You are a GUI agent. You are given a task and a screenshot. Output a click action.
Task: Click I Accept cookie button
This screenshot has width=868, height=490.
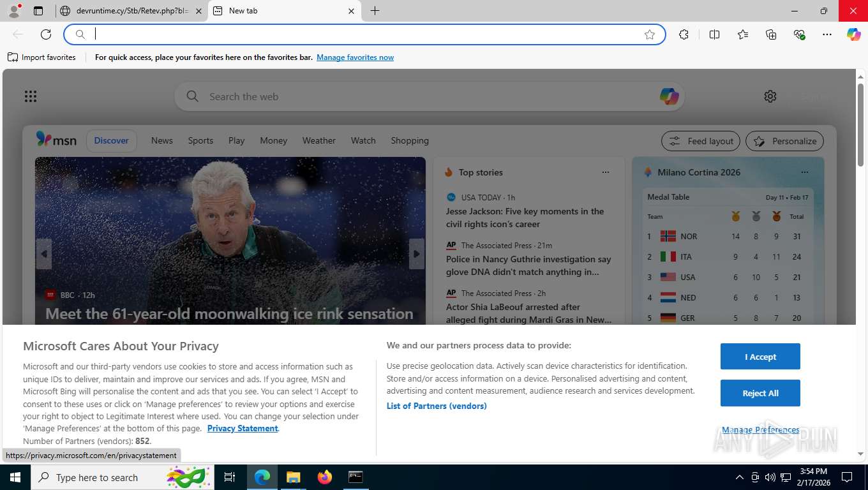(760, 357)
